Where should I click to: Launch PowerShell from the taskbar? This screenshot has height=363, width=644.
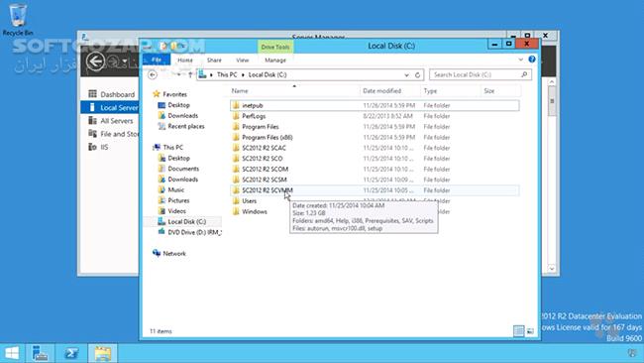coord(71,353)
